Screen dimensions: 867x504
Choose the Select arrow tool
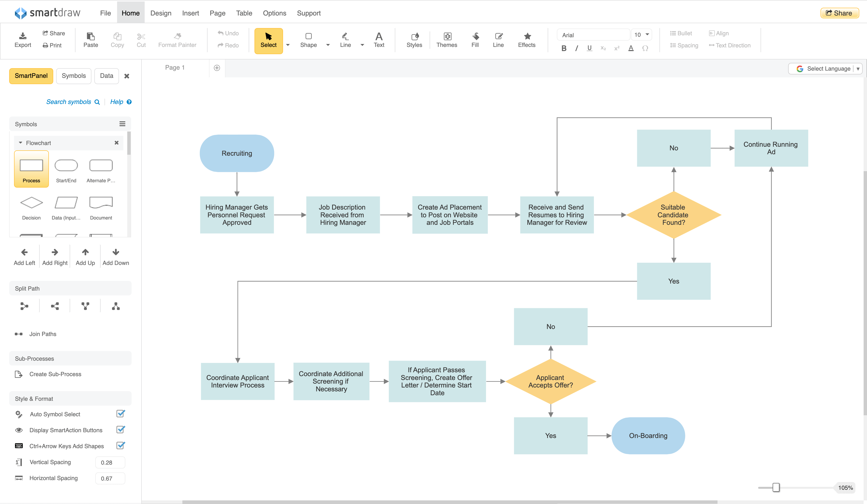pyautogui.click(x=268, y=41)
